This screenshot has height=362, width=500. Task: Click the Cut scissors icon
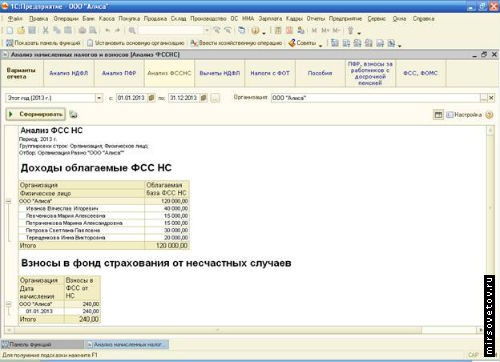tap(46, 30)
